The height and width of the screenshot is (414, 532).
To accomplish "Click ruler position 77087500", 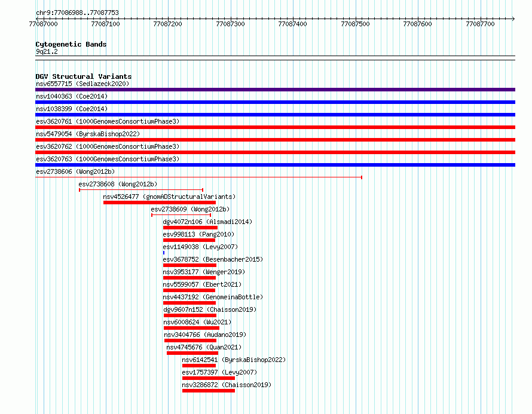I will coord(355,24).
